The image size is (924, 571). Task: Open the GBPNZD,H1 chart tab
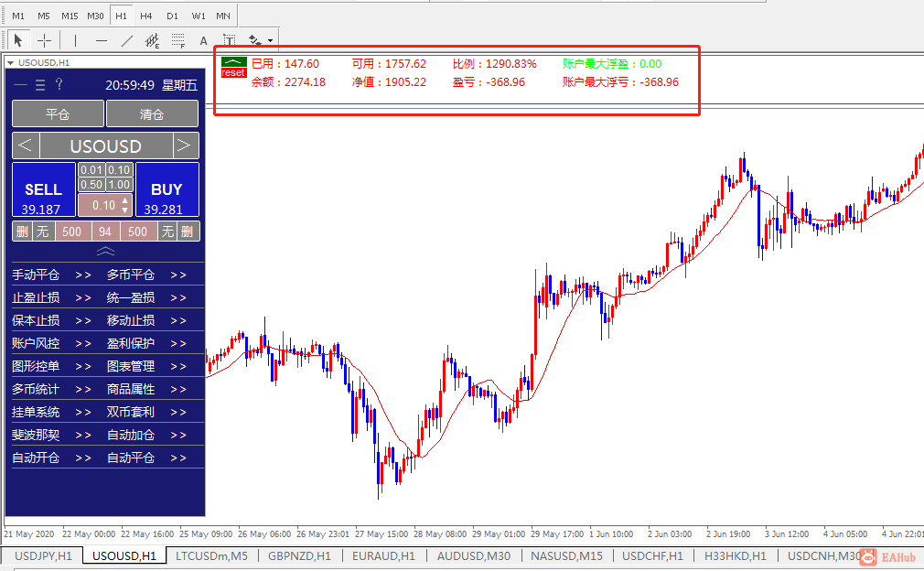(x=299, y=556)
